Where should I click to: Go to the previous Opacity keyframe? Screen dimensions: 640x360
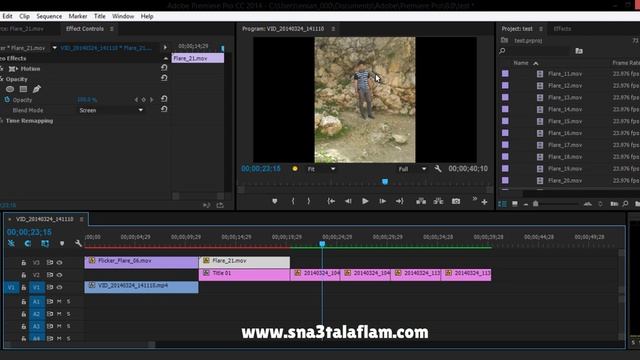136,100
